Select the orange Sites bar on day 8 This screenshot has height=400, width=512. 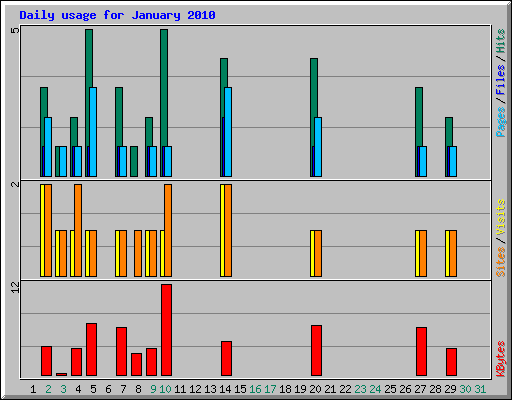tap(138, 253)
